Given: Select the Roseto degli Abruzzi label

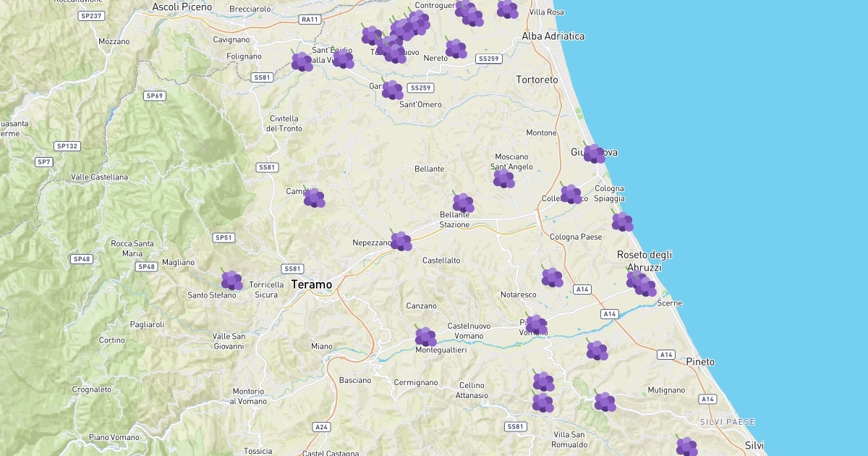Looking at the screenshot, I should (644, 261).
